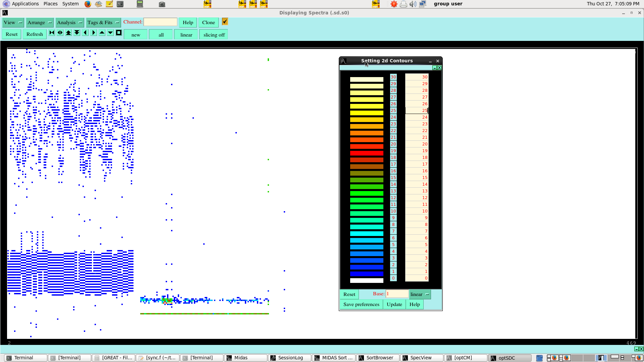Image resolution: width=644 pixels, height=362 pixels.
Task: Click Help in the main toolbar
Action: [188, 22]
